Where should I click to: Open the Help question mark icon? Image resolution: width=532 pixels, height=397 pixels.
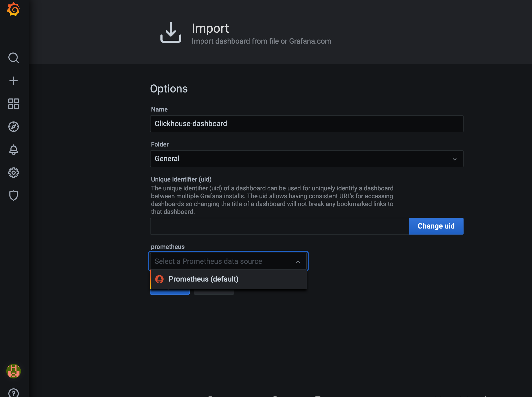13,393
